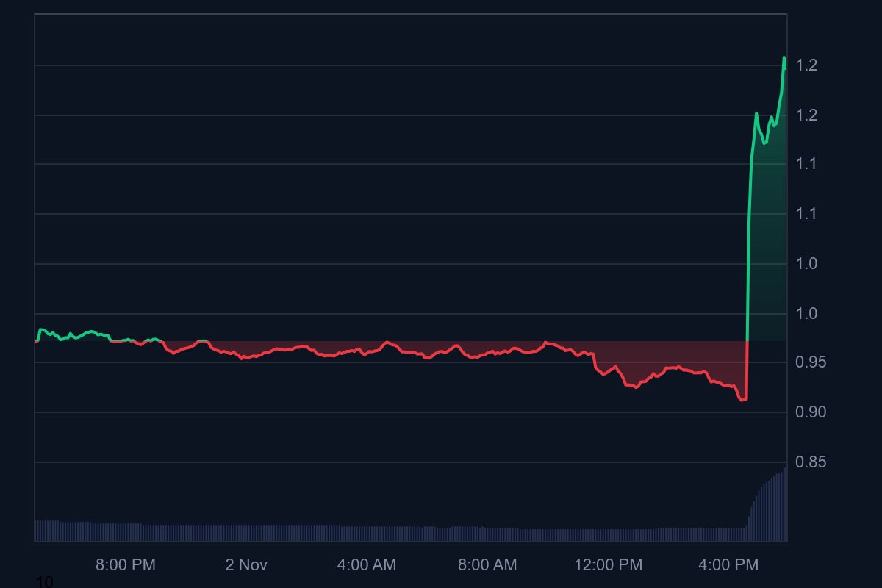Click the 12:00 PM time axis label
The width and height of the screenshot is (882, 588).
click(x=608, y=564)
